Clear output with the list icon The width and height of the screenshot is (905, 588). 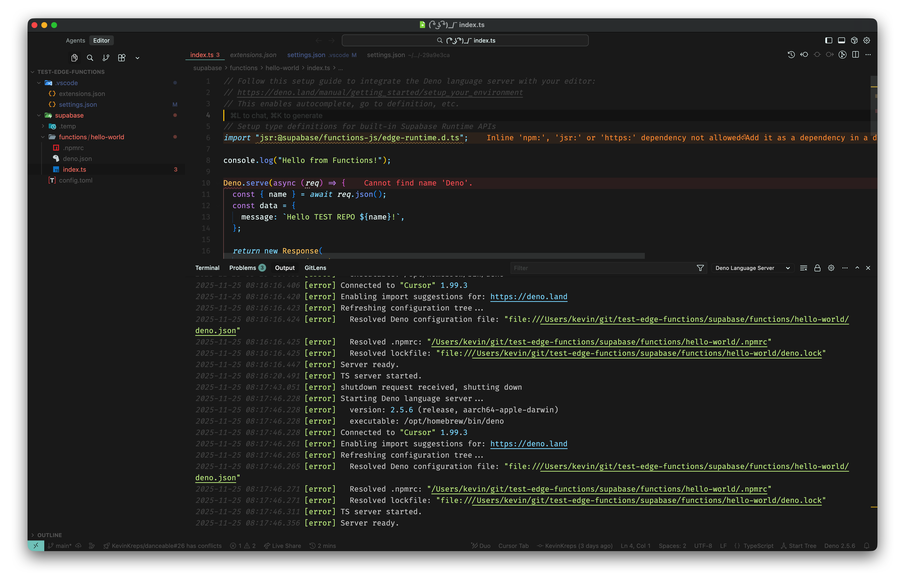803,268
